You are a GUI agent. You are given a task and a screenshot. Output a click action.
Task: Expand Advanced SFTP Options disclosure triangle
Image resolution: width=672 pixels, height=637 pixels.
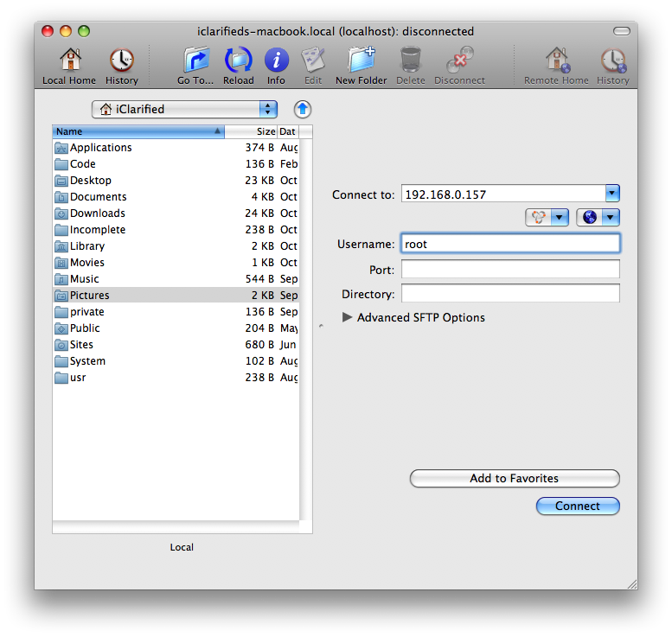coord(348,317)
